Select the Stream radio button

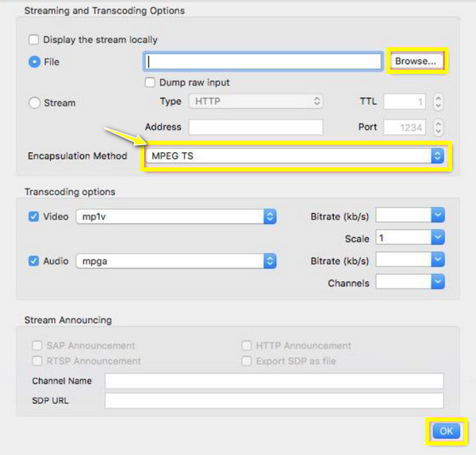(x=34, y=102)
